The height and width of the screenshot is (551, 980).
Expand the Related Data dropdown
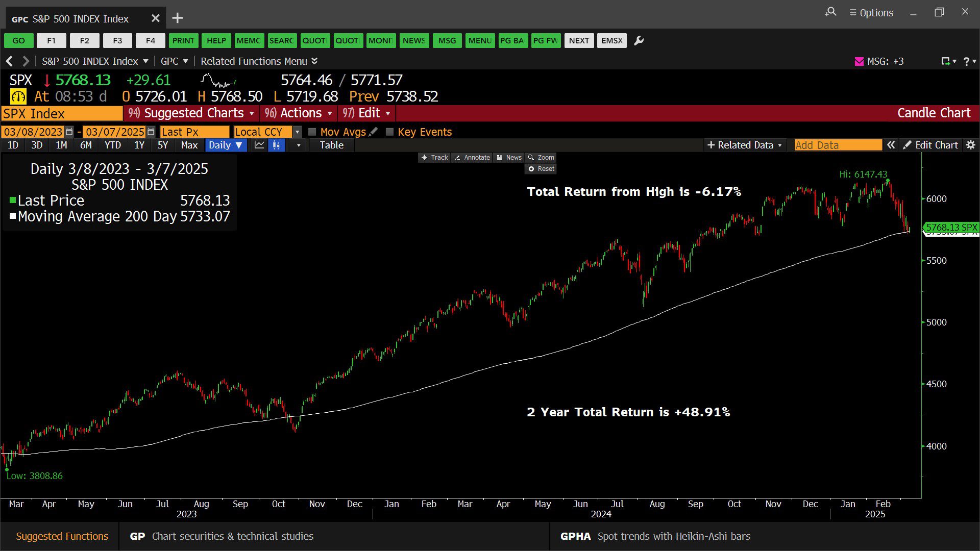tap(744, 145)
